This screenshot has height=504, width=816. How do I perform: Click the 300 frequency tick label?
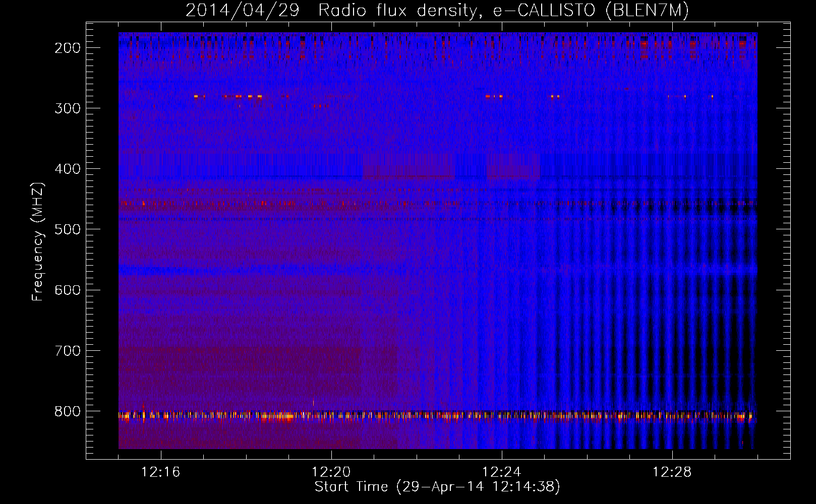68,108
